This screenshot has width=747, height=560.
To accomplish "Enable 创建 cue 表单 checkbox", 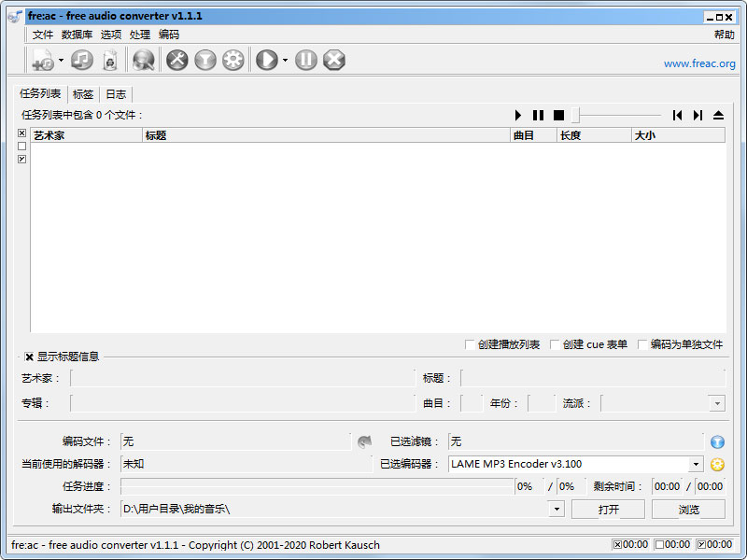I will pyautogui.click(x=555, y=344).
